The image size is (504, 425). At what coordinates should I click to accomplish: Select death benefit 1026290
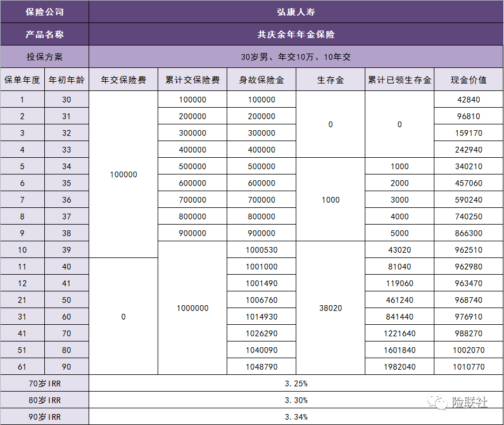click(x=261, y=333)
